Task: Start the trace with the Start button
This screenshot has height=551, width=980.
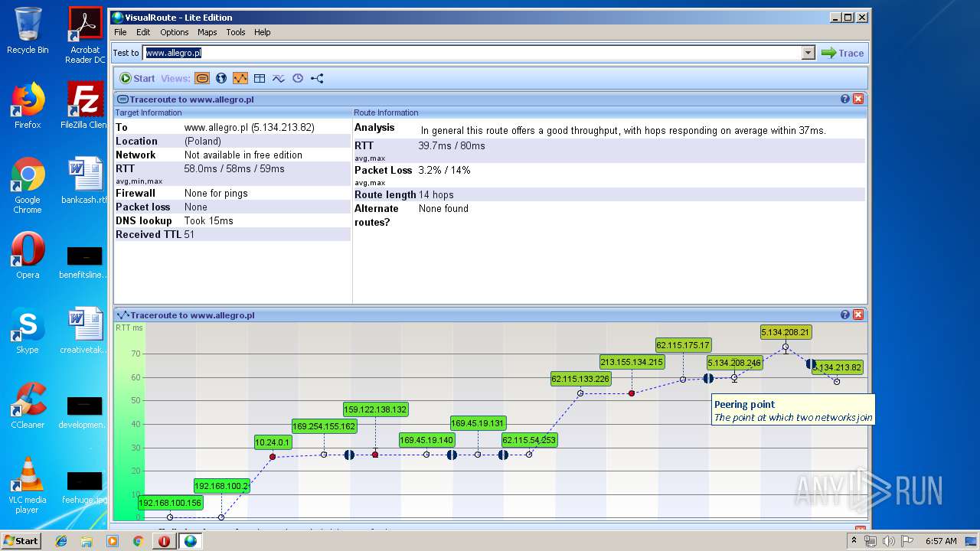Action: 138,78
